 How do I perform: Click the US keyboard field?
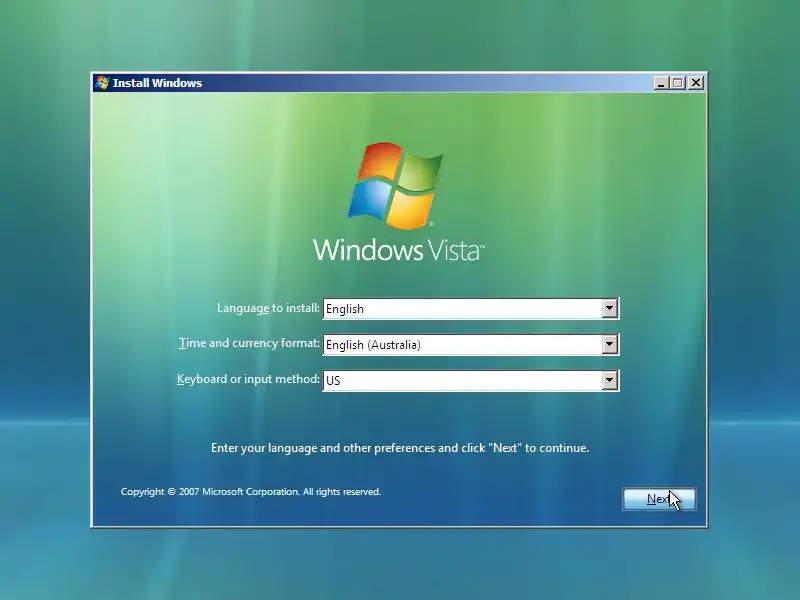(x=471, y=380)
